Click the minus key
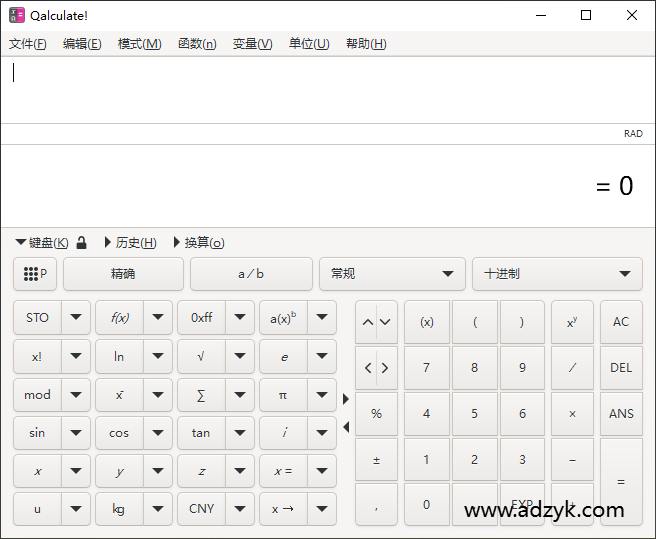Viewport: 656px width, 539px height. coord(572,460)
